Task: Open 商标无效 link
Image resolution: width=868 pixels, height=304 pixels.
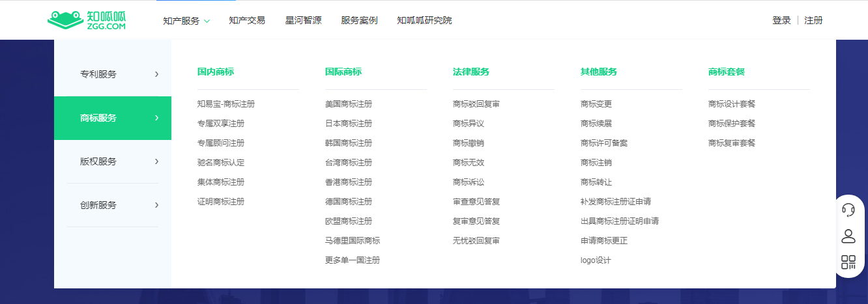Action: (x=469, y=163)
